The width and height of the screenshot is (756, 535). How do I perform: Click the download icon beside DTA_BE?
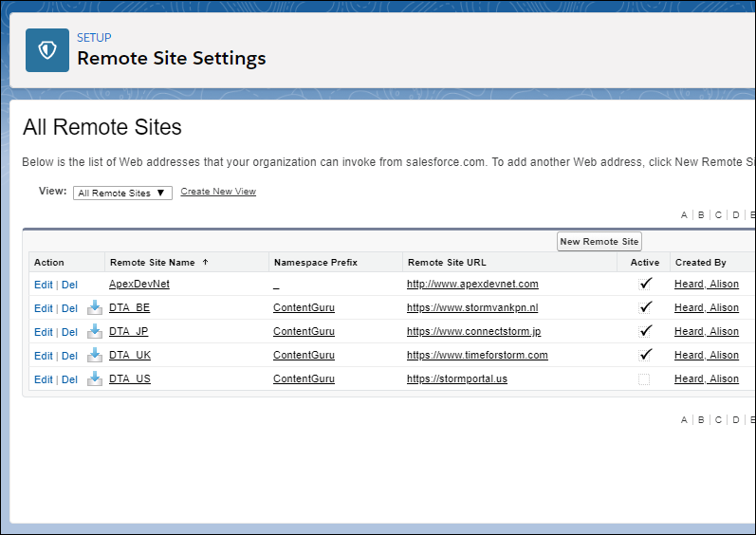coord(95,307)
